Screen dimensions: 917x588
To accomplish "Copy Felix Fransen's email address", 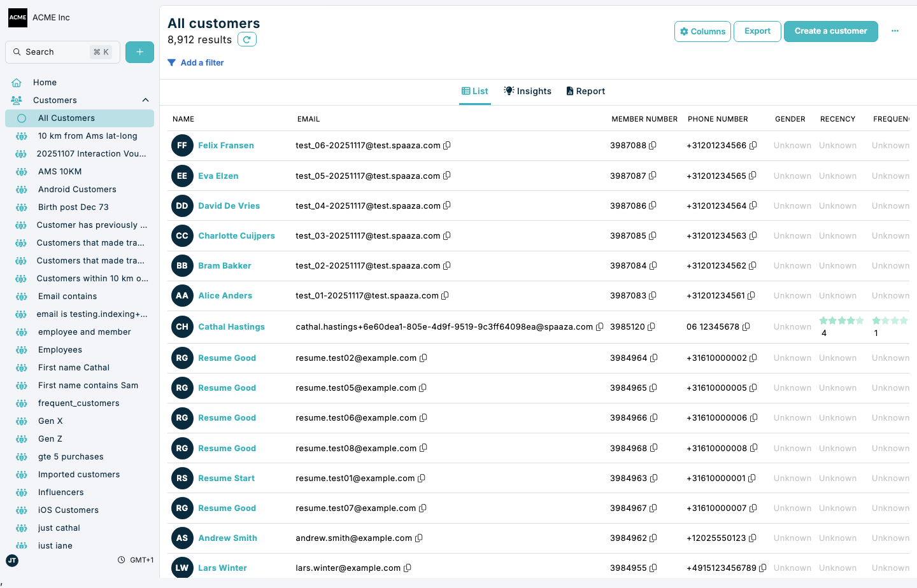I will [x=447, y=145].
